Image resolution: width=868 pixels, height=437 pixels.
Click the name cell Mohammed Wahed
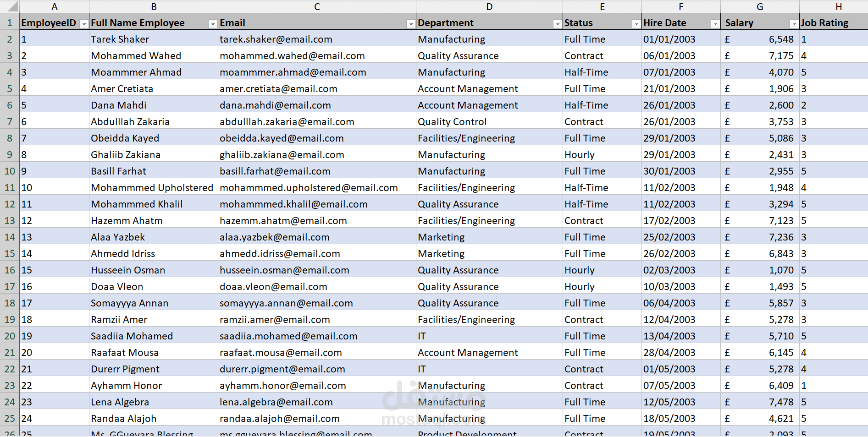point(154,55)
